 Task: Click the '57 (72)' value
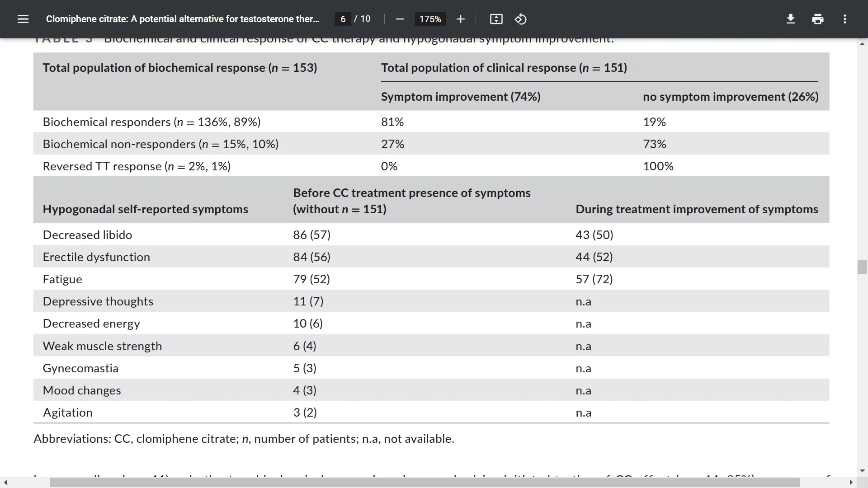[594, 279]
